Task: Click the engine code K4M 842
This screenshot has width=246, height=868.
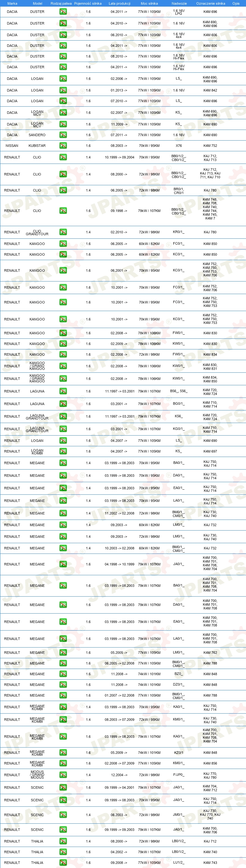Action: [x=210, y=91]
